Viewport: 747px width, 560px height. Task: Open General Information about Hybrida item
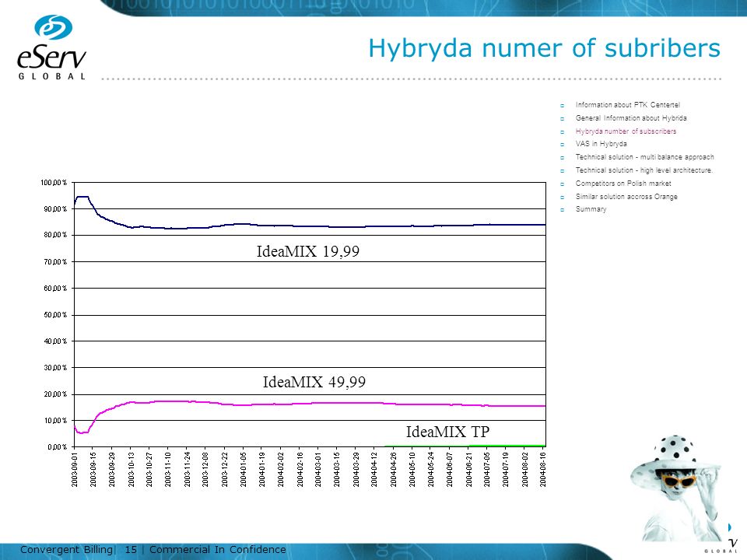tap(631, 118)
